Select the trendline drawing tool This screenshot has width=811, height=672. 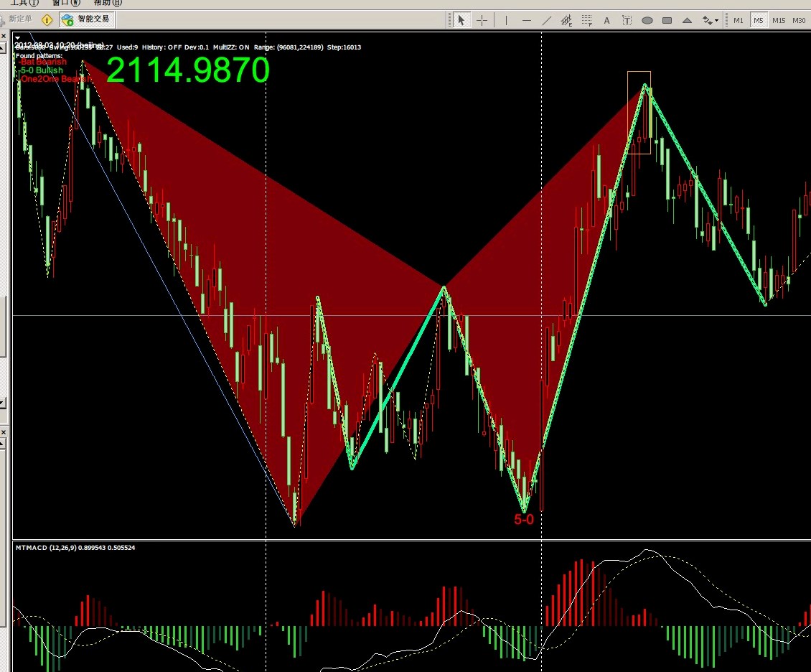coord(546,20)
